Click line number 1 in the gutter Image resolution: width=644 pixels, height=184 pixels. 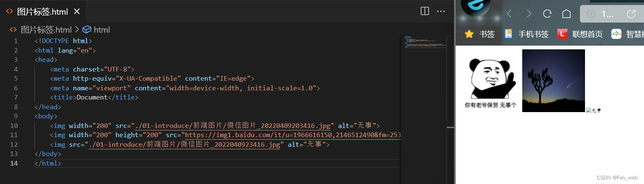point(15,41)
